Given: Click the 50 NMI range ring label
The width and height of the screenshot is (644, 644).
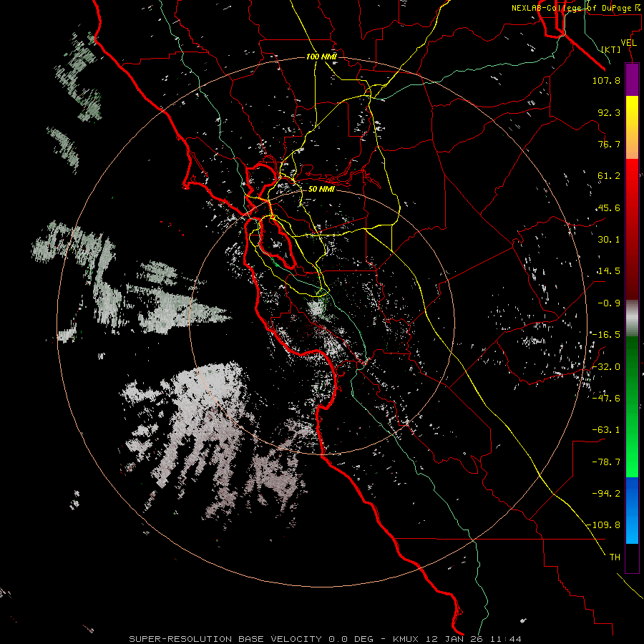Looking at the screenshot, I should pyautogui.click(x=321, y=189).
